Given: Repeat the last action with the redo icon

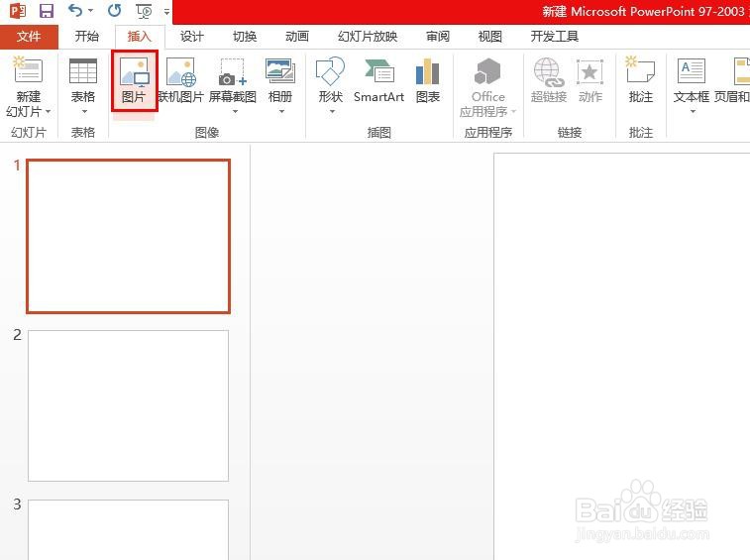Looking at the screenshot, I should point(114,10).
